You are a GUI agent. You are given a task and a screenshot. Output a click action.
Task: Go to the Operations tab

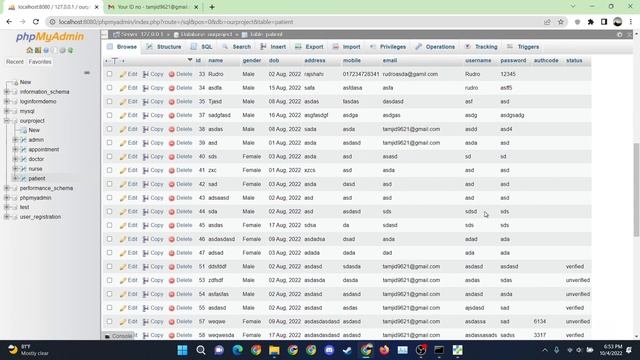click(x=435, y=47)
